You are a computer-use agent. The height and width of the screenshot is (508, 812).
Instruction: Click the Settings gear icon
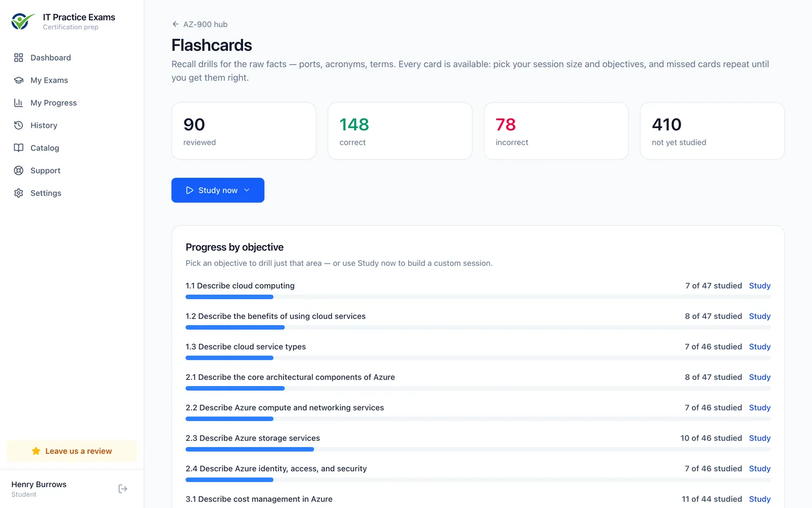(x=19, y=193)
